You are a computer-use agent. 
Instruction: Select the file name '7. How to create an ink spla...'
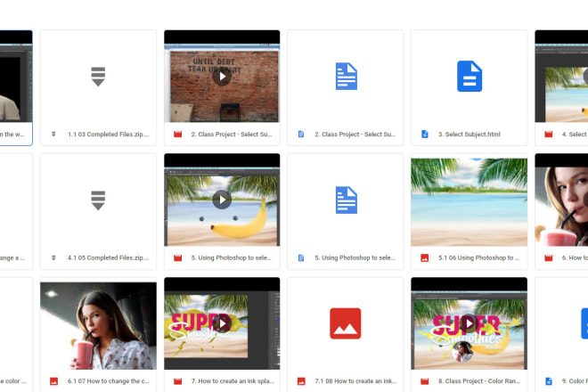[x=233, y=381]
